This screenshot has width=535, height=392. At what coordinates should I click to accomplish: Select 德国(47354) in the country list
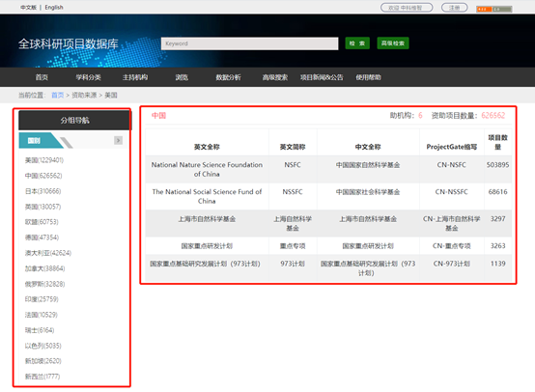click(x=42, y=238)
